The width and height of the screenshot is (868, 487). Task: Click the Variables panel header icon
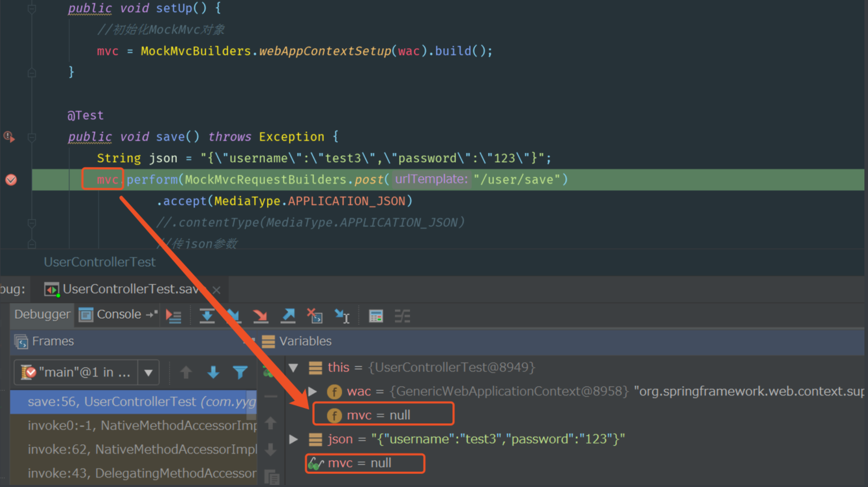(268, 341)
